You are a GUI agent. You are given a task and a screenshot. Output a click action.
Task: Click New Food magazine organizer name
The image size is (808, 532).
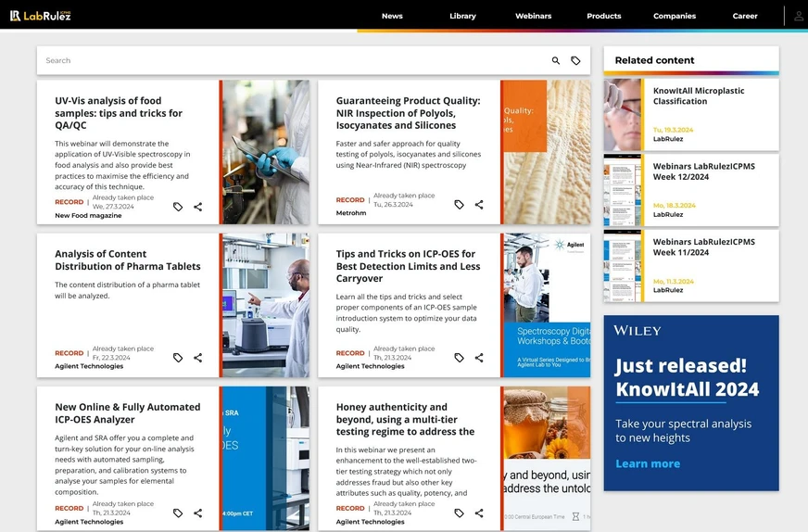point(88,215)
